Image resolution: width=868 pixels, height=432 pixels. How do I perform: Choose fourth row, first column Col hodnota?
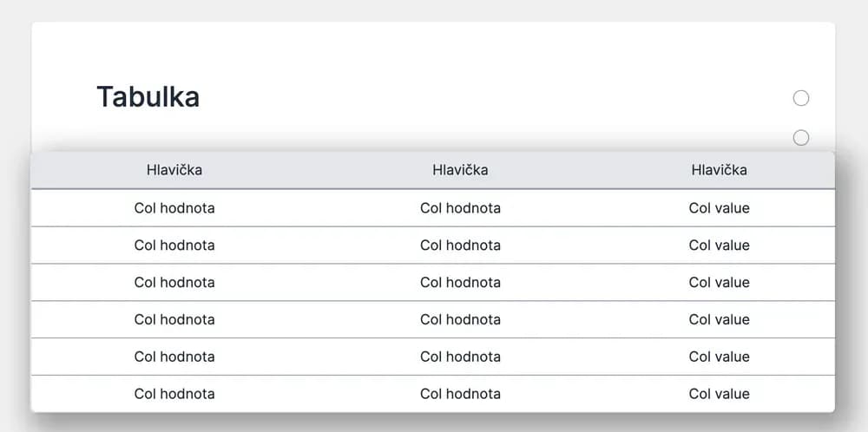pyautogui.click(x=174, y=319)
